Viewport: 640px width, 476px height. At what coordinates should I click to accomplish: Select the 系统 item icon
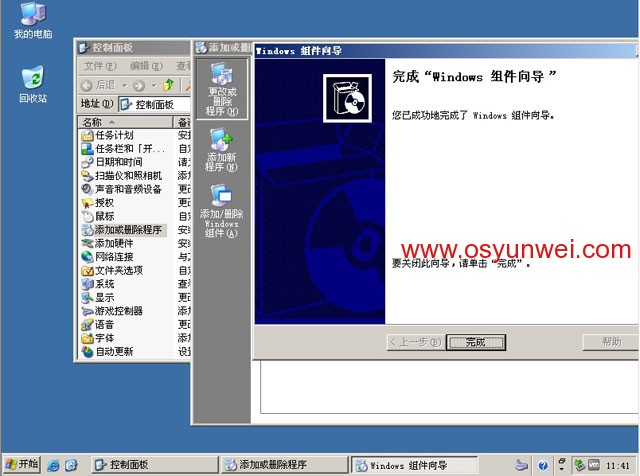coord(87,284)
